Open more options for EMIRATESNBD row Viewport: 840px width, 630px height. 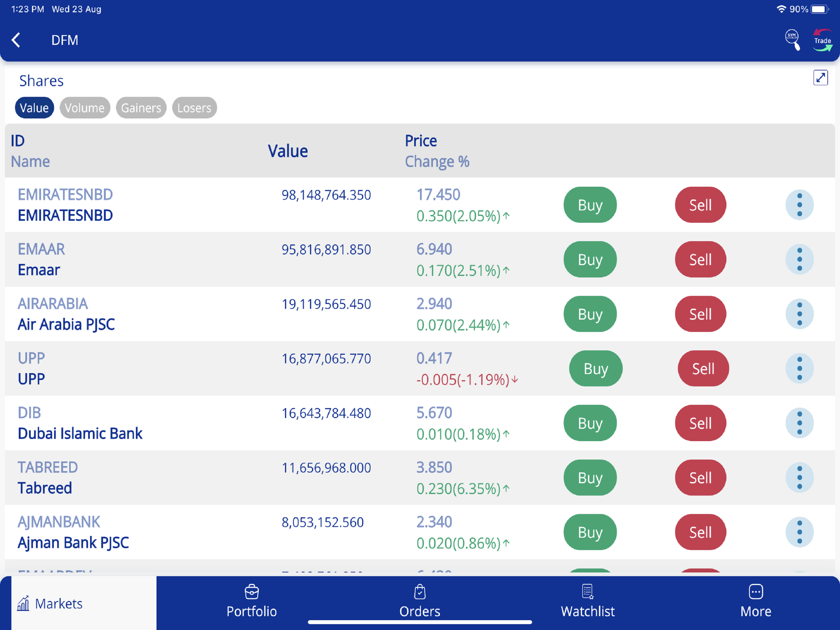click(x=799, y=205)
